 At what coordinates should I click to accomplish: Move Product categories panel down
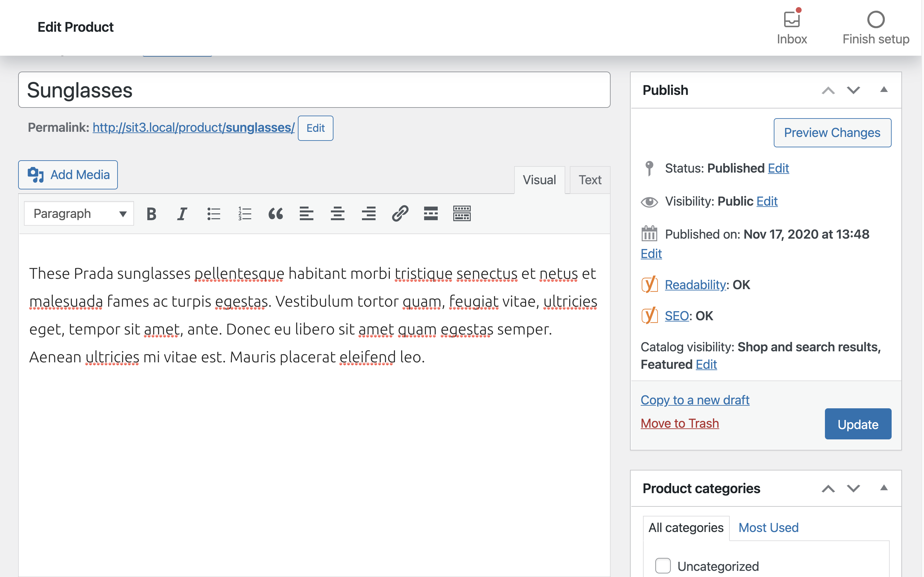tap(853, 489)
